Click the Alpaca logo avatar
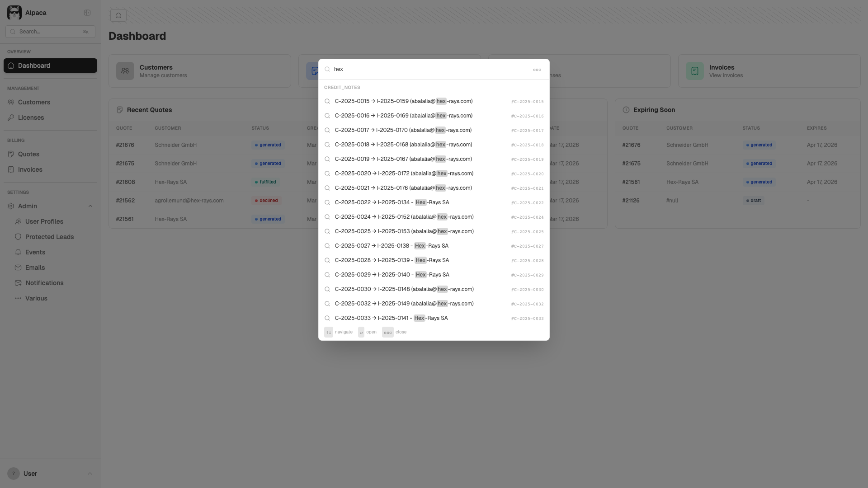 point(14,13)
